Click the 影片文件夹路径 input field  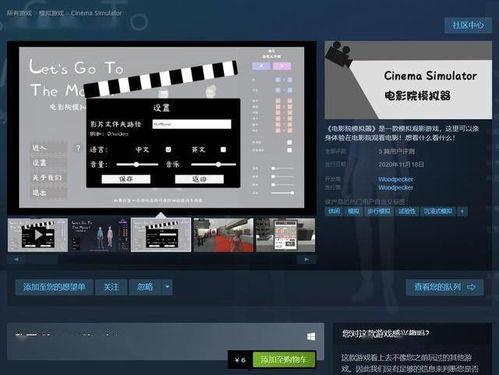192,124
